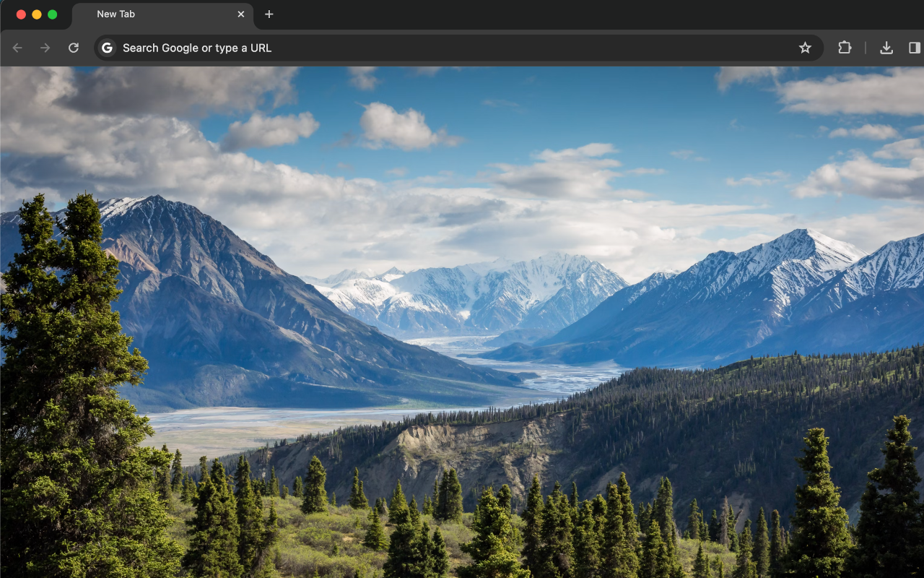Click the Extensions puzzle piece icon
Image resolution: width=924 pixels, height=578 pixels.
(844, 48)
